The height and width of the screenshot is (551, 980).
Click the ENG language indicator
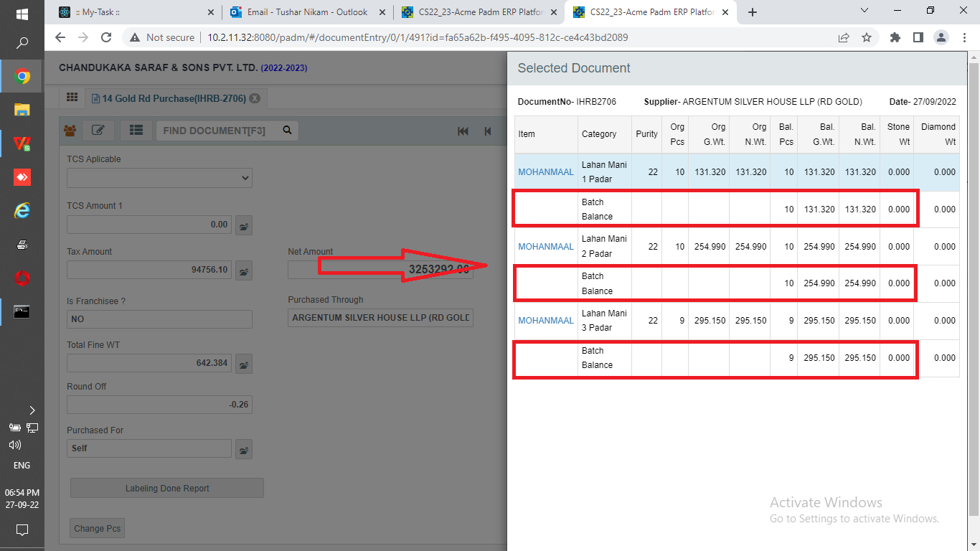(22, 466)
